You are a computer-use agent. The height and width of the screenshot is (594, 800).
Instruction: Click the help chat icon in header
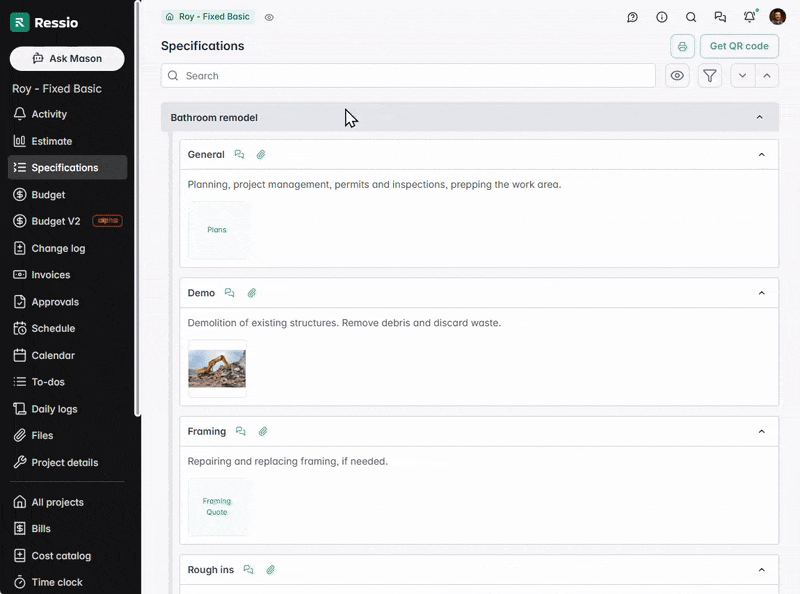pyautogui.click(x=632, y=17)
